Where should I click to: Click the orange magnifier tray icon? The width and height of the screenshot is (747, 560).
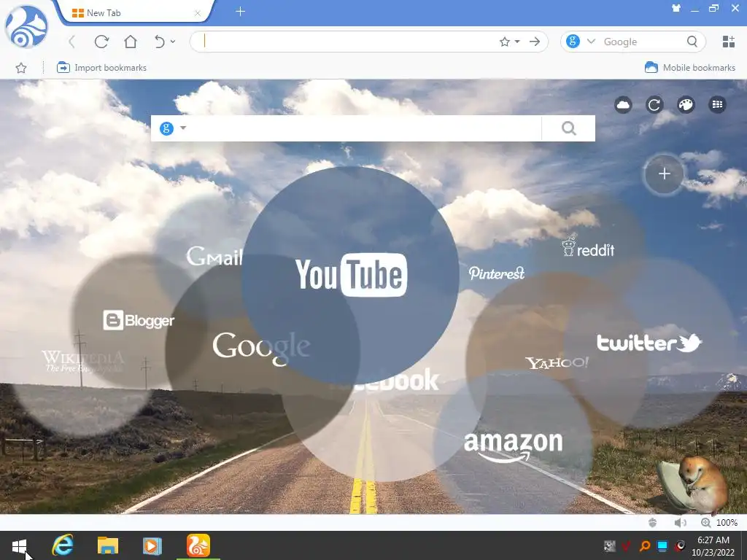tap(645, 546)
